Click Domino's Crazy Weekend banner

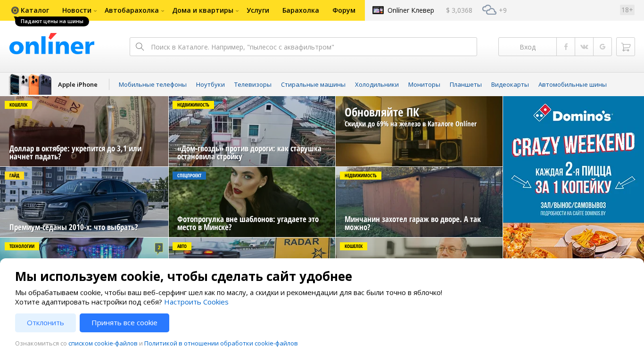[573, 177]
